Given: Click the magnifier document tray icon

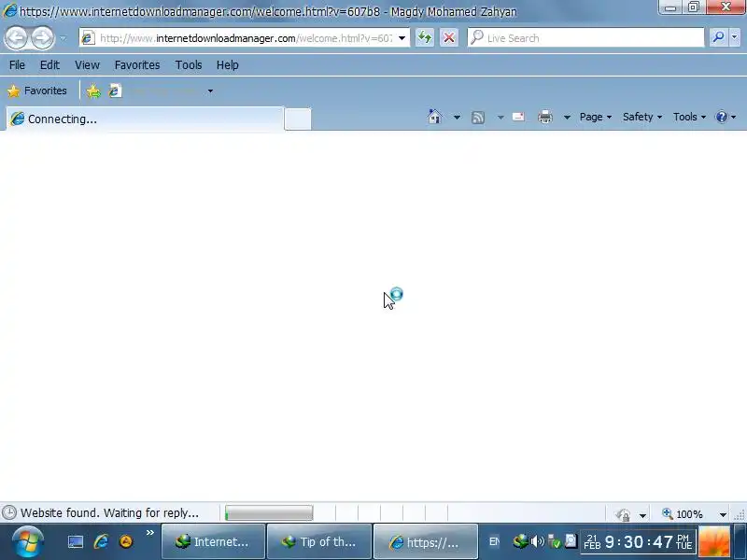Looking at the screenshot, I should pos(571,540).
